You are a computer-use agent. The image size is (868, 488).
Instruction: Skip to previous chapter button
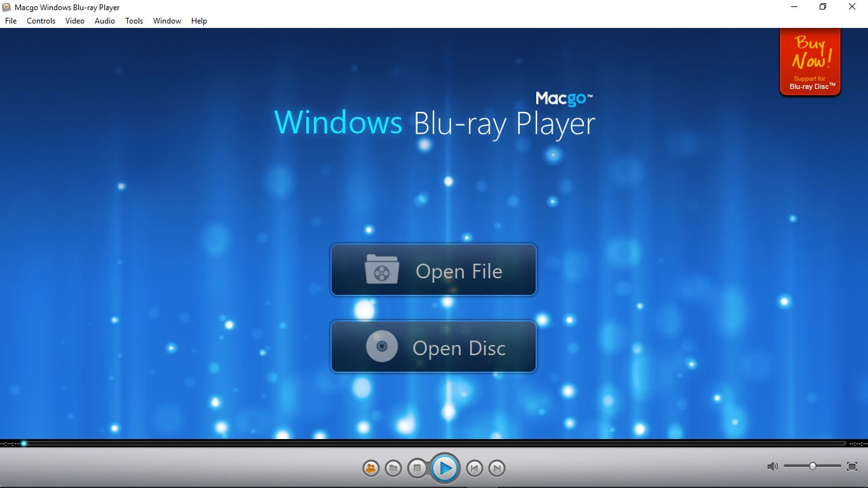(474, 469)
